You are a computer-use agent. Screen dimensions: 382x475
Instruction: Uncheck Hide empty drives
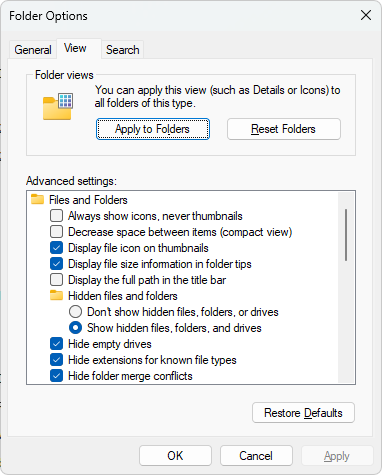[x=56, y=344]
